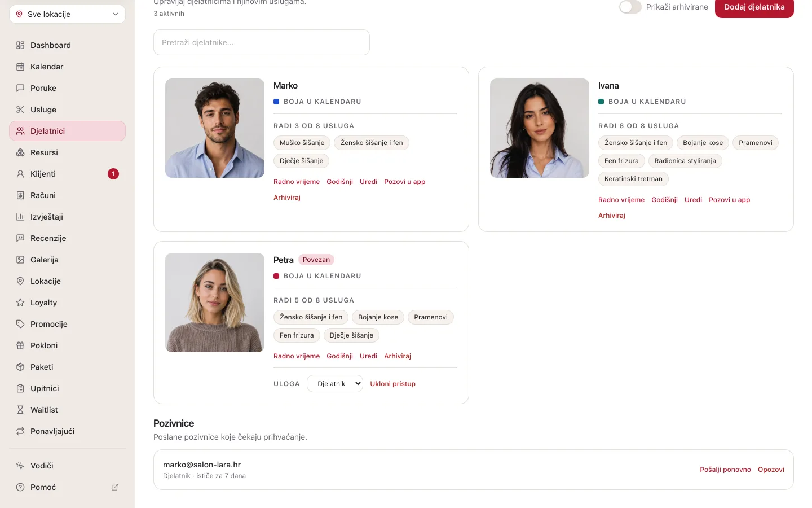
Task: Click Marko's Pozovi u app link
Action: [404, 182]
